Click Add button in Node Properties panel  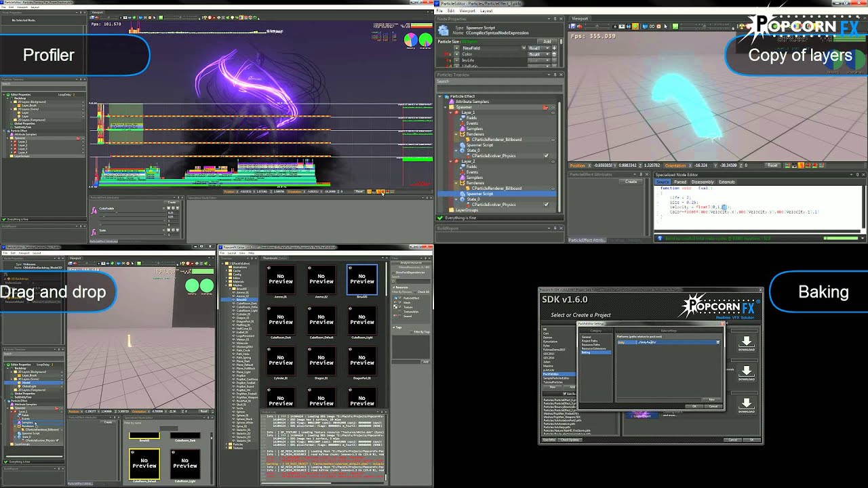coord(547,41)
